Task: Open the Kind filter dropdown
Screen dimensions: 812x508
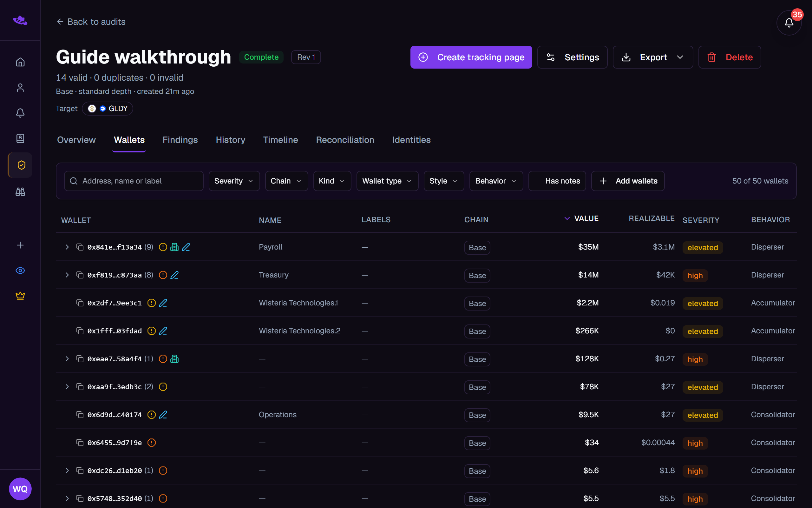Action: tap(332, 181)
